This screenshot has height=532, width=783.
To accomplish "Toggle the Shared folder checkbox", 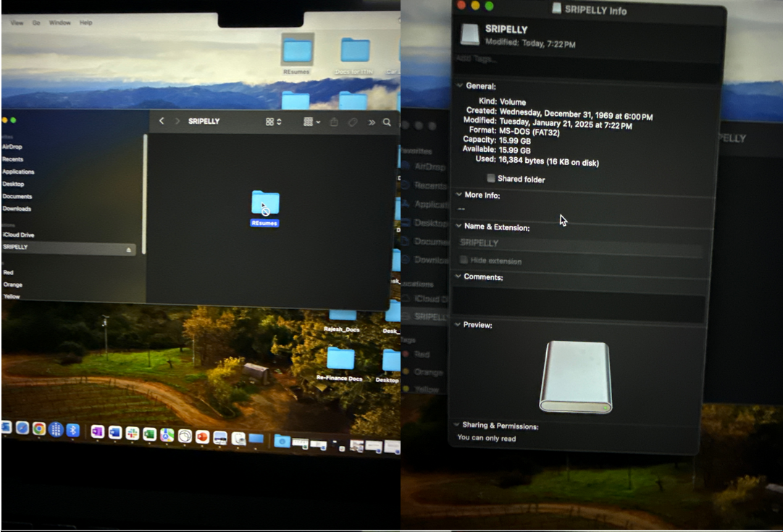I will (491, 178).
